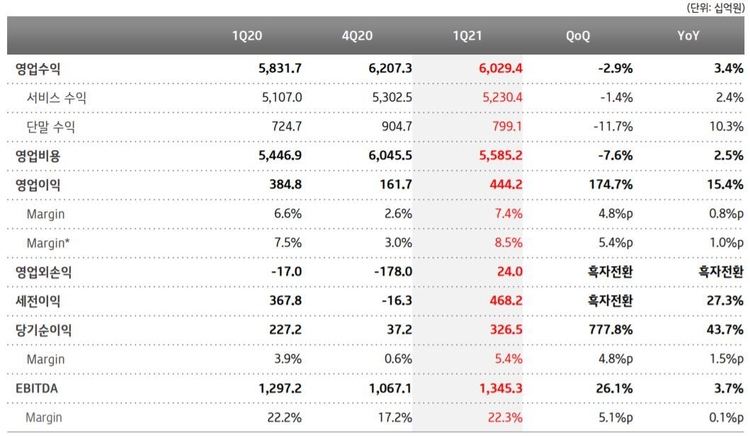This screenshot has height=436, width=750.
Task: Click the 영업외손익 row label
Action: (44, 271)
